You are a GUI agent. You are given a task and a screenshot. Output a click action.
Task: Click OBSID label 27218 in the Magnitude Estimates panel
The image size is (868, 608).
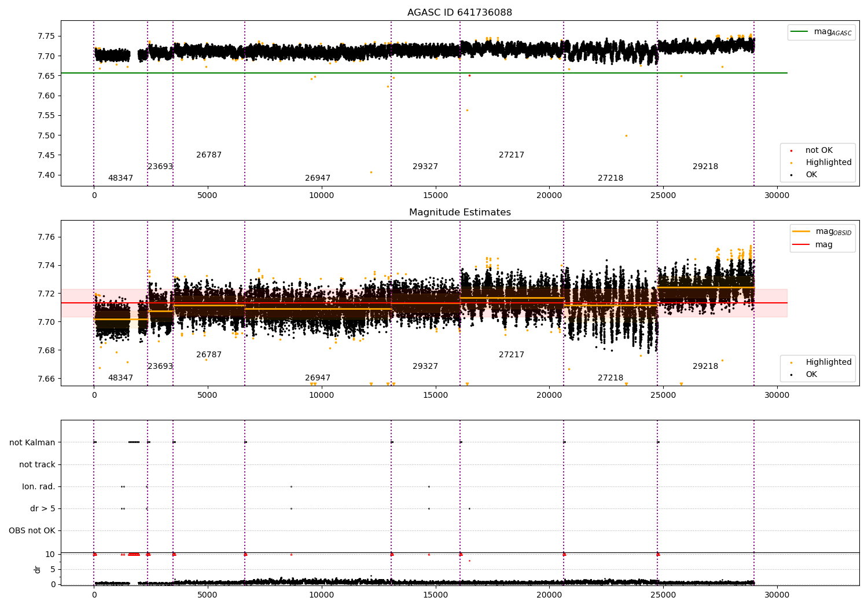click(610, 378)
